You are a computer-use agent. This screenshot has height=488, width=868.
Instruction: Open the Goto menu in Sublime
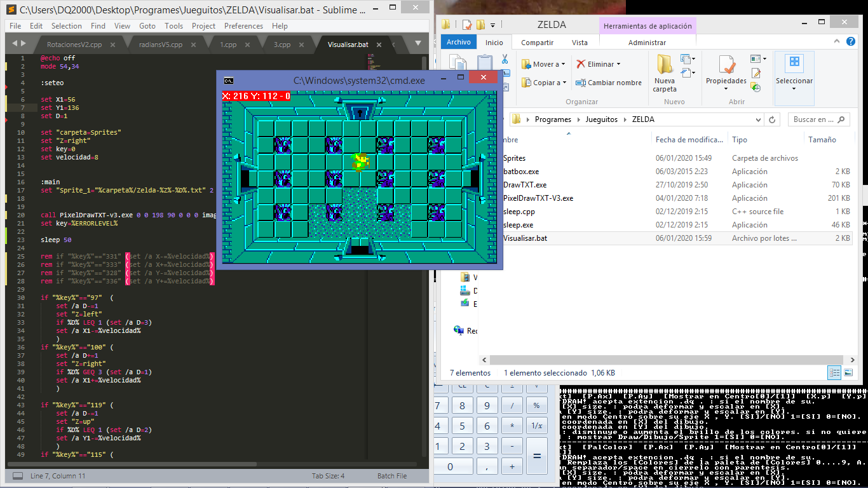147,26
